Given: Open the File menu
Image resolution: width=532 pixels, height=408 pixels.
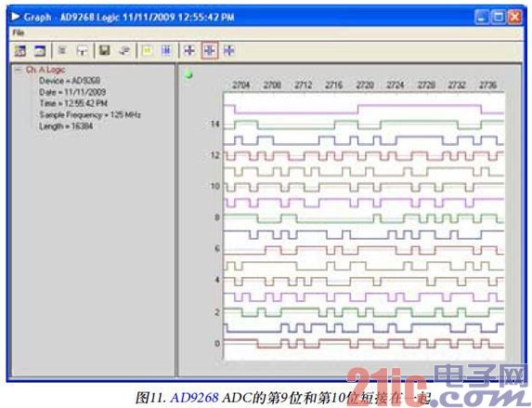Looking at the screenshot, I should click(19, 33).
